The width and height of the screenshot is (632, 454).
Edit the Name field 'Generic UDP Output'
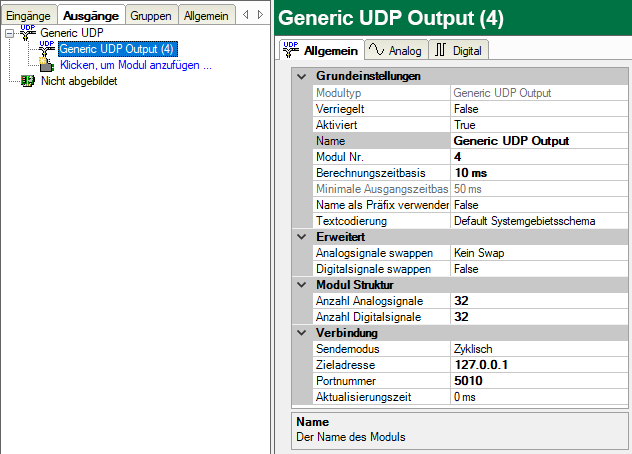[x=539, y=141]
